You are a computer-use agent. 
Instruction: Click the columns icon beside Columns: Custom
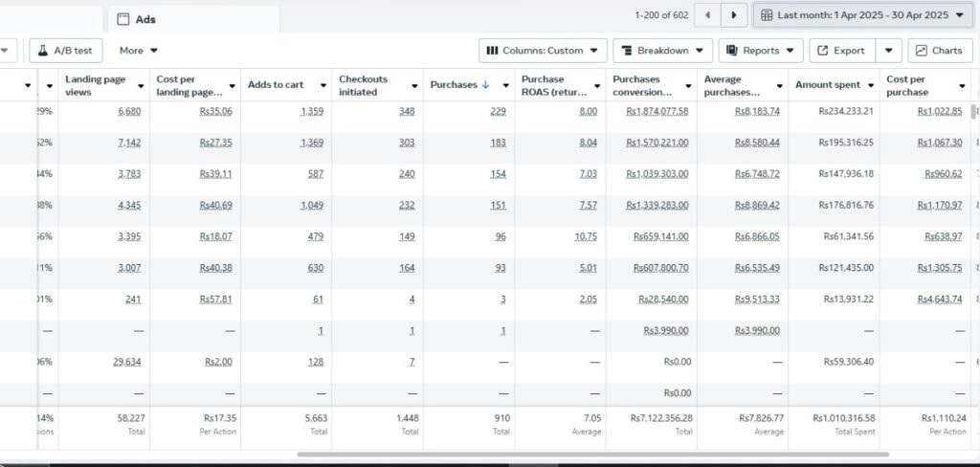pyautogui.click(x=492, y=51)
